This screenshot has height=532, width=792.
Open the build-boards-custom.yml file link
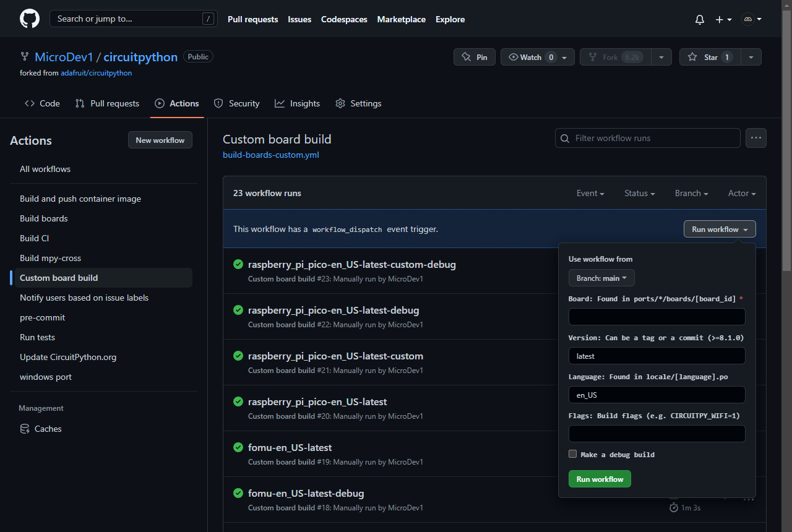[x=271, y=155]
